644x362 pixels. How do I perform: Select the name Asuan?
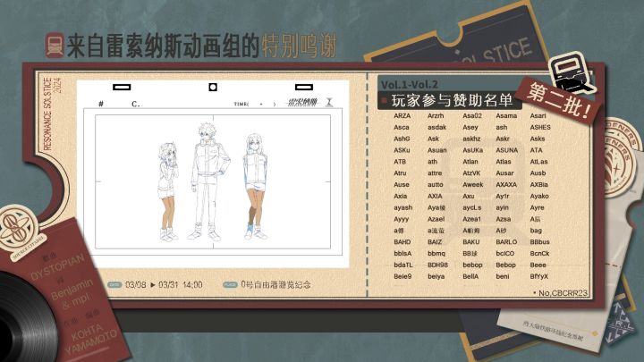(x=437, y=150)
